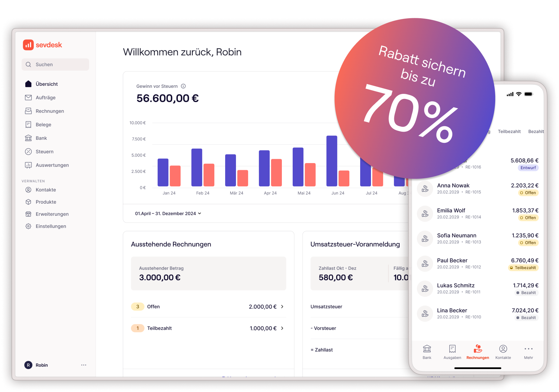Screen dimensions: 559x392
Task: Open the date range selector for April–Dezember 2024
Action: click(x=167, y=213)
